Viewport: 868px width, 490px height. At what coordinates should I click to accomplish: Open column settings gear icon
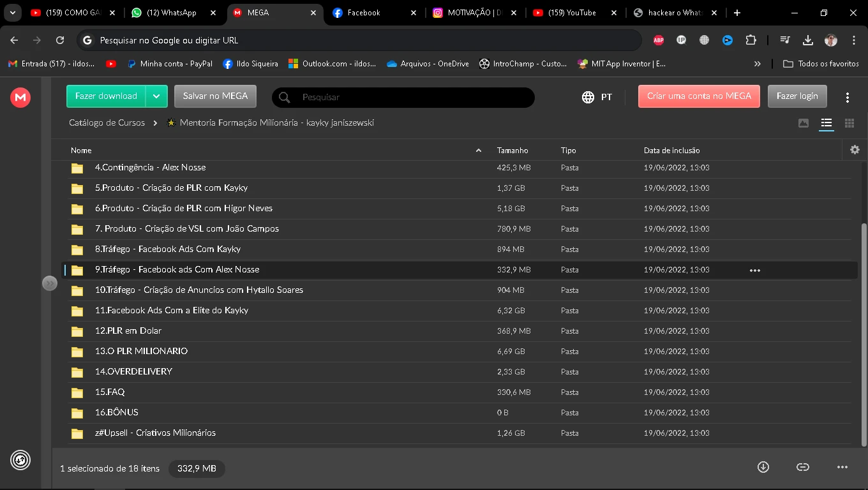tap(855, 150)
